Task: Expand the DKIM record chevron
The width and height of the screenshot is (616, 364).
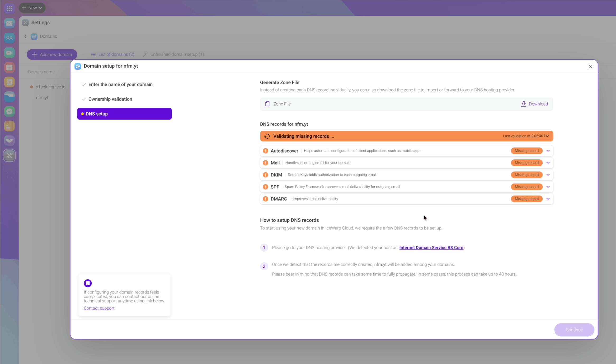Action: (548, 175)
